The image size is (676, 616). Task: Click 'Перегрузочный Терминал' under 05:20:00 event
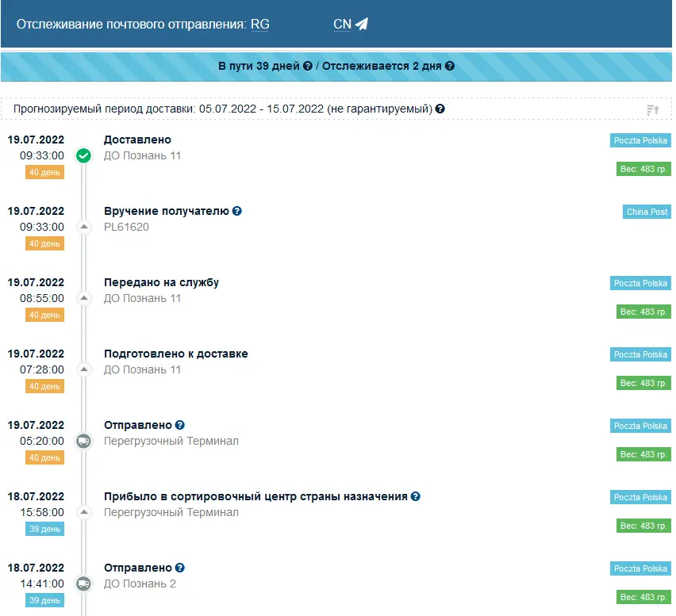(171, 441)
